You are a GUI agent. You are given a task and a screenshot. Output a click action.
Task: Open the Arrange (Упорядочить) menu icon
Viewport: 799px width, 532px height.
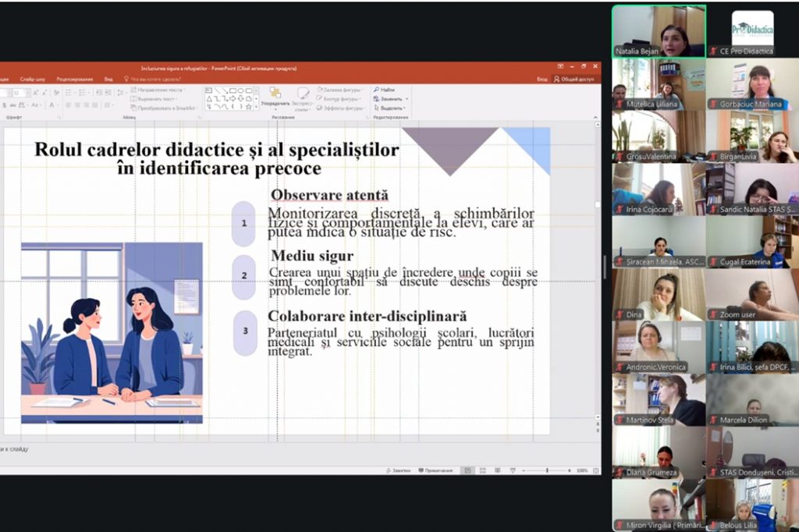pyautogui.click(x=275, y=96)
